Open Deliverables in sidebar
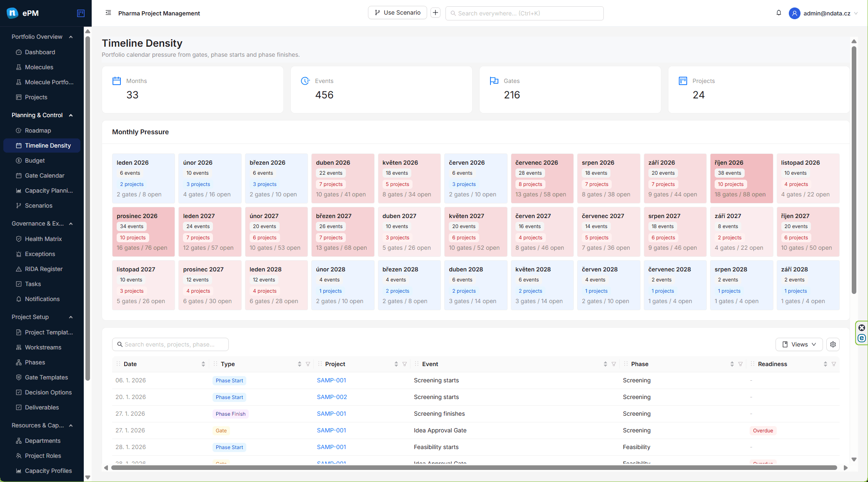Viewport: 868px width, 482px height. [42, 407]
